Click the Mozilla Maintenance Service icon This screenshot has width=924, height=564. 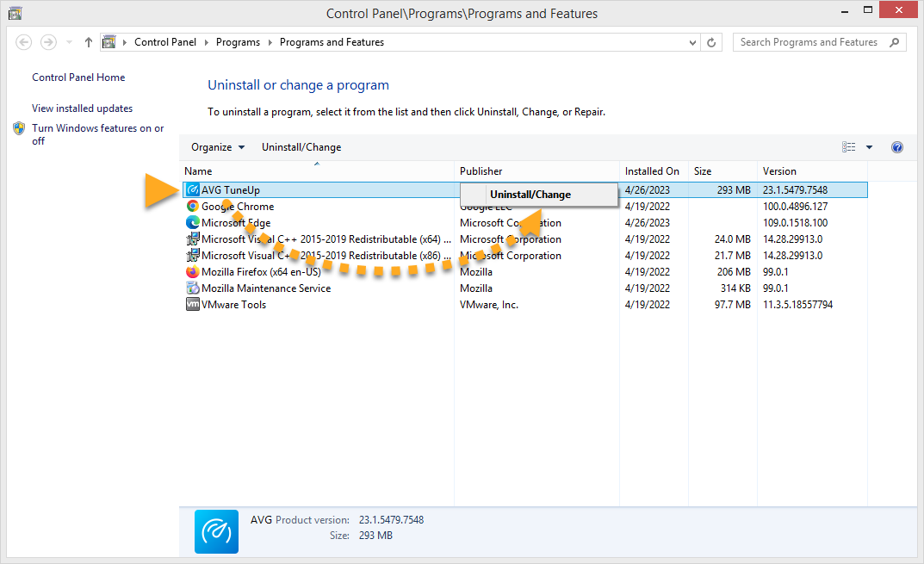pos(193,288)
